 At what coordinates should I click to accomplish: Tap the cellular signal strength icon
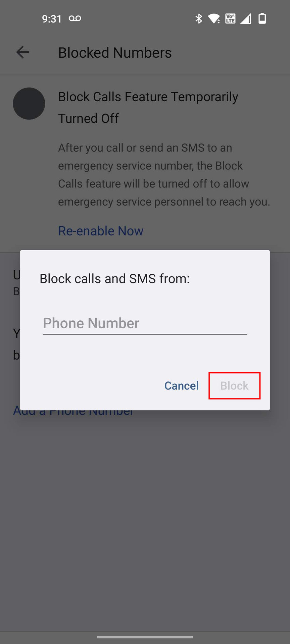coord(246,19)
